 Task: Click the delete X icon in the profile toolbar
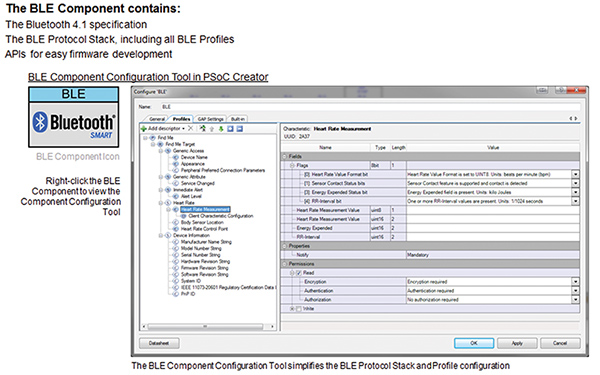[x=190, y=129]
